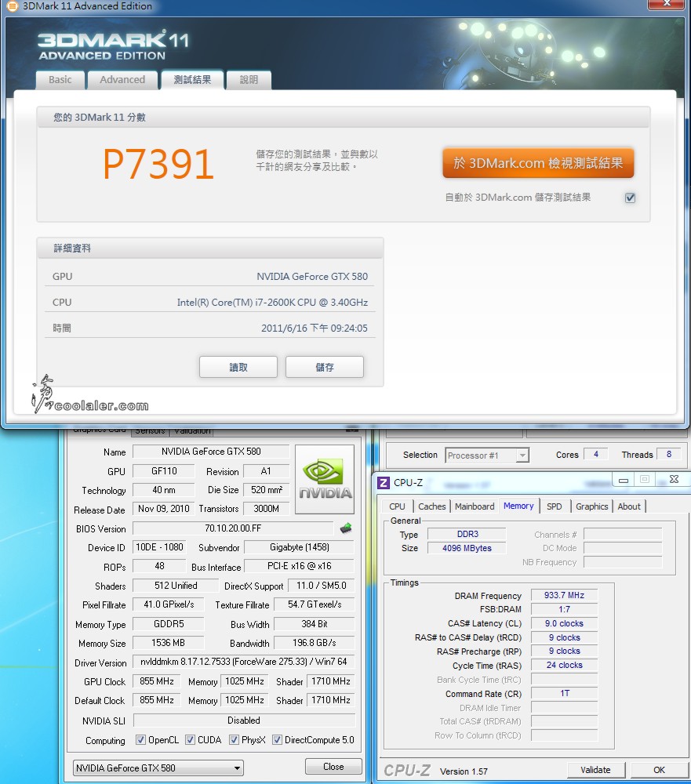
Task: Minimize the CPU-Z window
Action: click(x=624, y=480)
